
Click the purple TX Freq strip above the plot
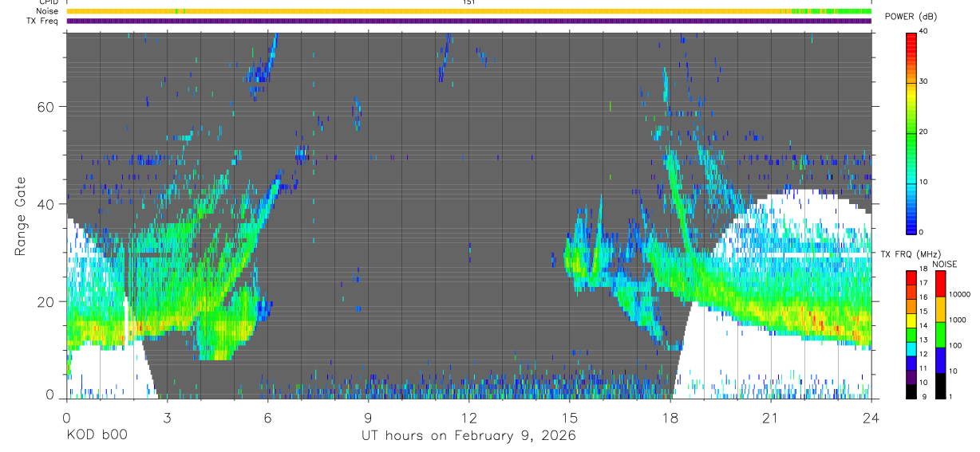pyautogui.click(x=468, y=21)
